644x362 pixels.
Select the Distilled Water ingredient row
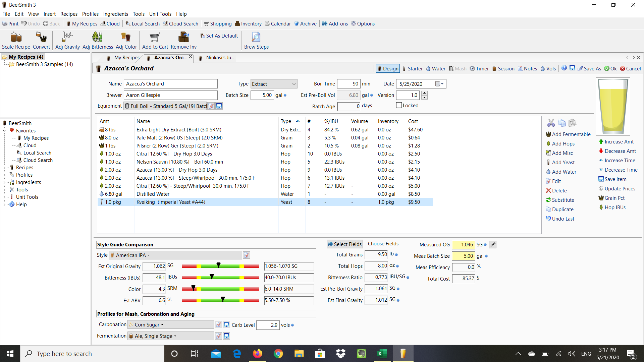265,194
